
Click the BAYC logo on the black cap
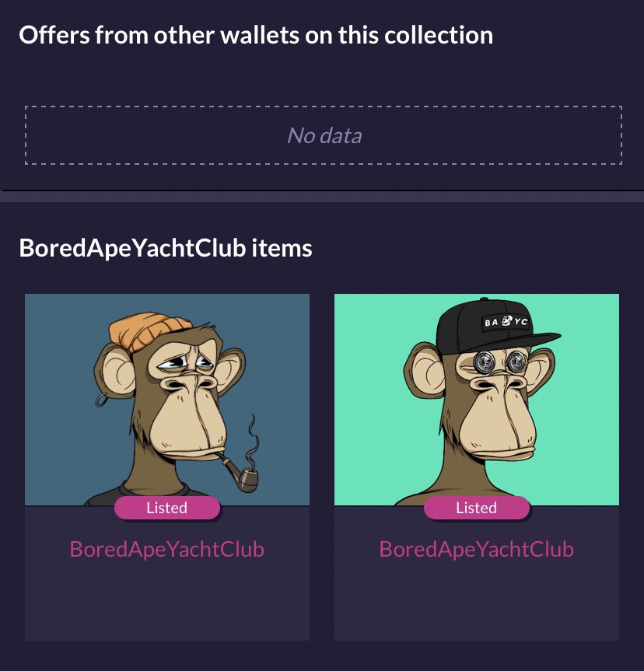[506, 321]
